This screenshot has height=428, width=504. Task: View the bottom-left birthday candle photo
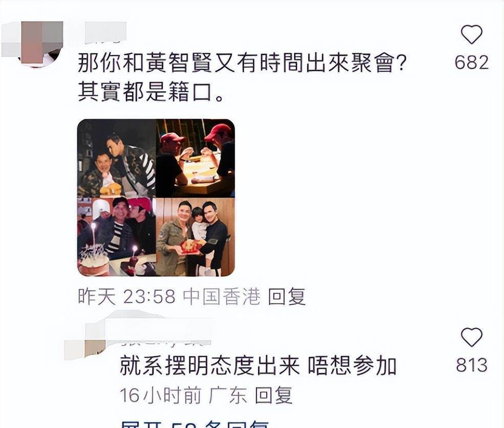pos(117,237)
